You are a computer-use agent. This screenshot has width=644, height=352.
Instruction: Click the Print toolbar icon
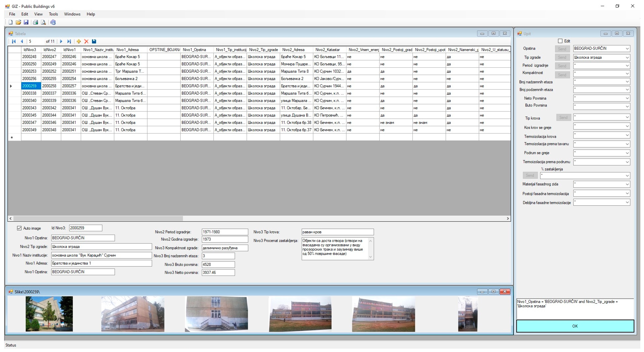35,22
